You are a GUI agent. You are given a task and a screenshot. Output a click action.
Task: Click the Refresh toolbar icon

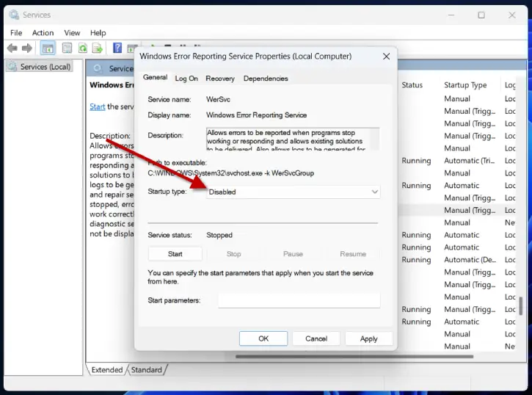point(82,48)
